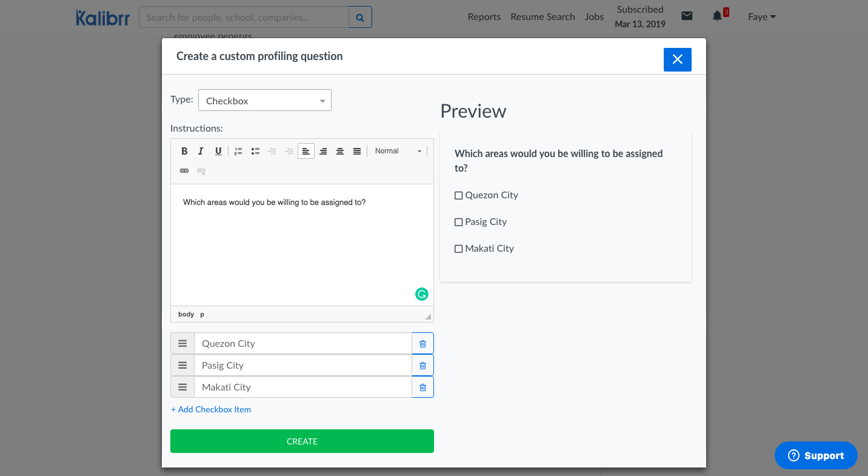Click the underline formatting icon
Image resolution: width=868 pixels, height=476 pixels.
pyautogui.click(x=218, y=151)
